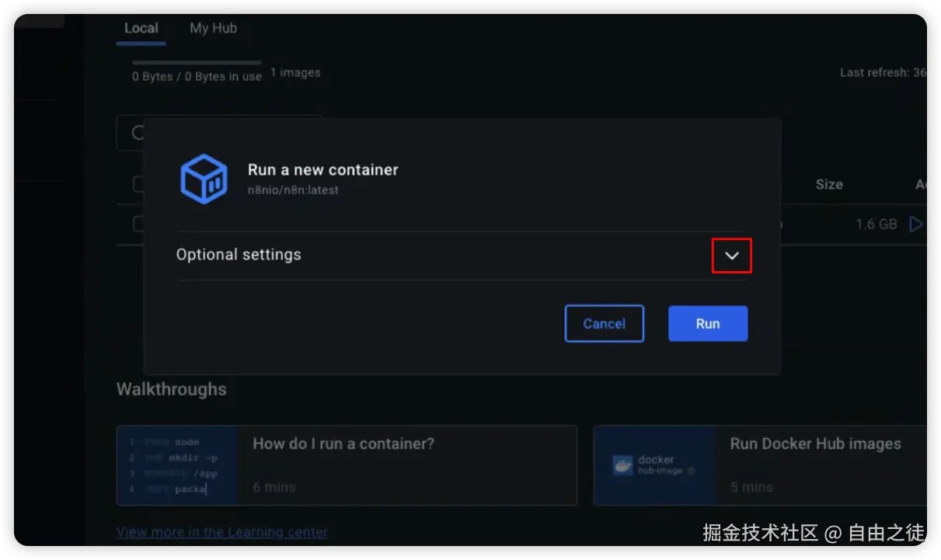Image resolution: width=941 pixels, height=560 pixels.
Task: Switch to the My Hub tab
Action: tap(213, 28)
